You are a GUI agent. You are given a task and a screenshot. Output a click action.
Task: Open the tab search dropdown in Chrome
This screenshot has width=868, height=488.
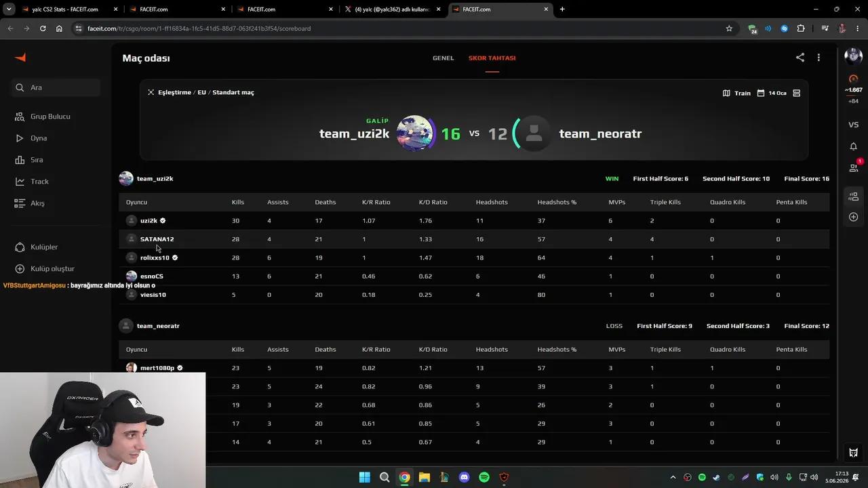pyautogui.click(x=9, y=9)
